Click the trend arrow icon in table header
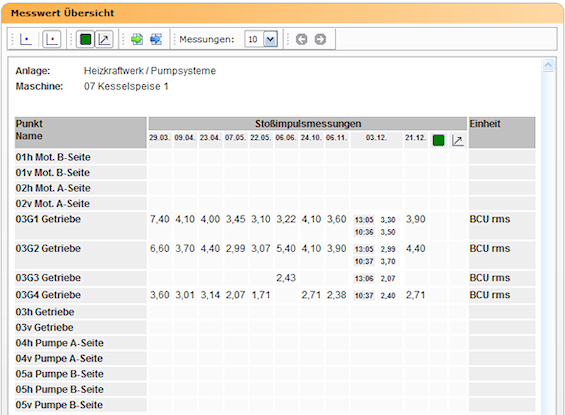The height and width of the screenshot is (415, 565). pyautogui.click(x=458, y=140)
